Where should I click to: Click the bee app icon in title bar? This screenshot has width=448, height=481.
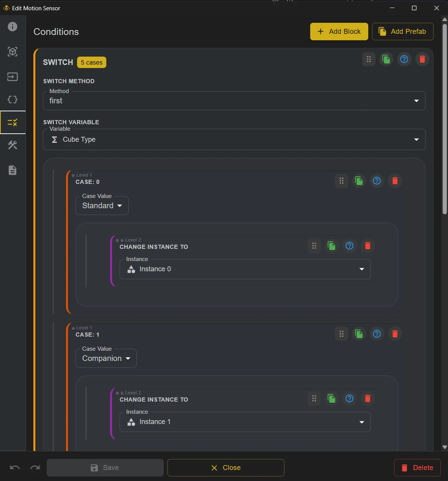click(6, 8)
